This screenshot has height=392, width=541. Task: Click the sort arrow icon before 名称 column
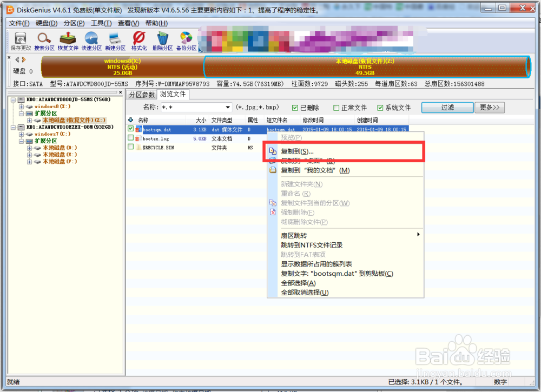coord(131,120)
